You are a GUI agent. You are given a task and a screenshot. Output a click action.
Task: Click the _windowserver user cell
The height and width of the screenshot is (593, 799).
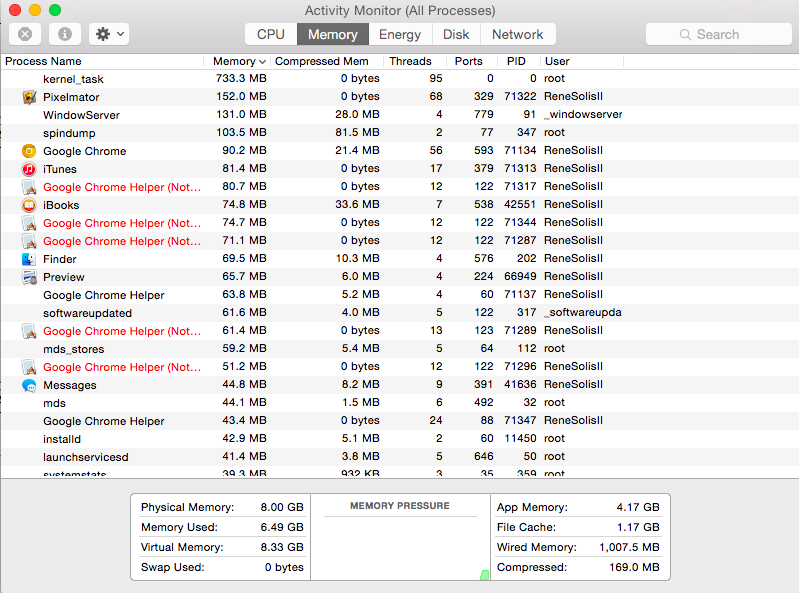click(x=583, y=115)
